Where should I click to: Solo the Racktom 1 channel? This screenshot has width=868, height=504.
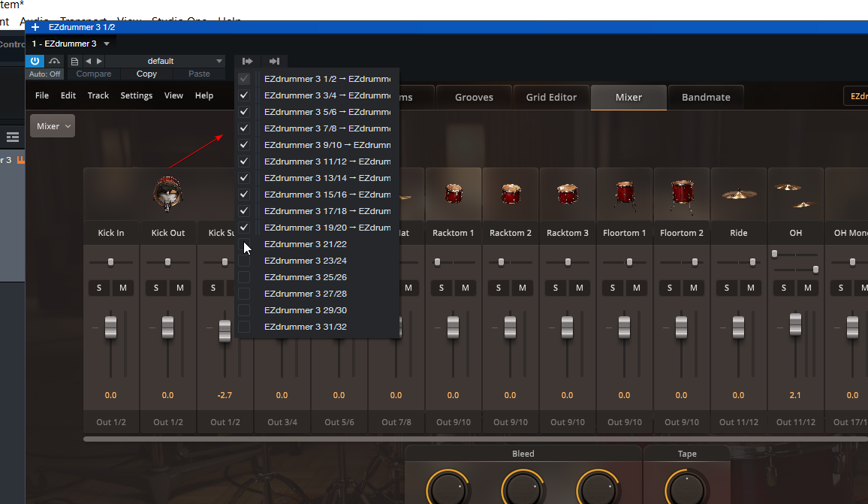442,288
